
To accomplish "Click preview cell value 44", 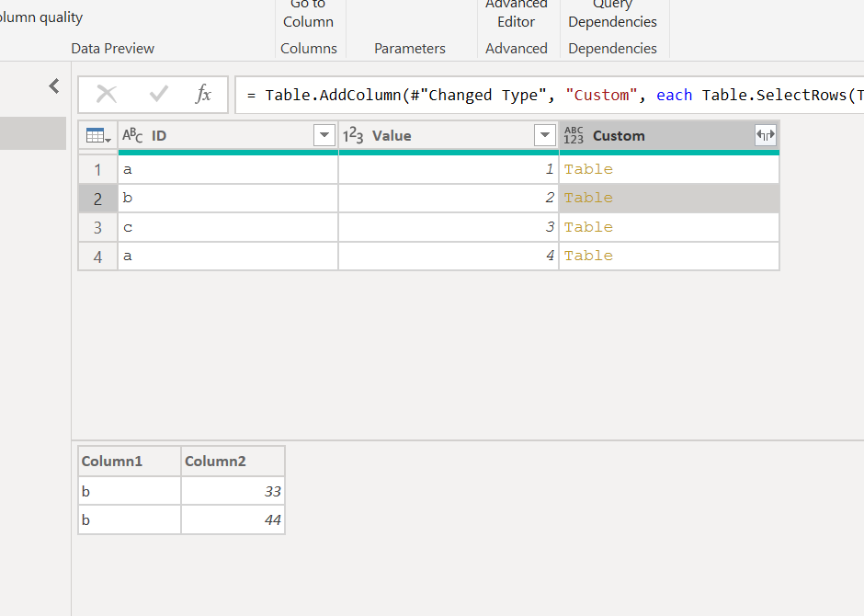I will [233, 519].
